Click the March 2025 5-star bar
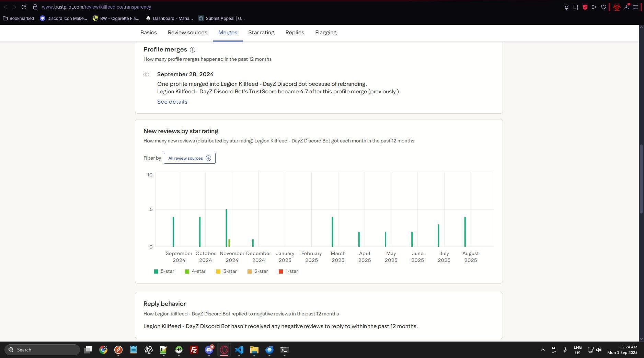Viewport: 644px width, 358px height. pyautogui.click(x=332, y=232)
